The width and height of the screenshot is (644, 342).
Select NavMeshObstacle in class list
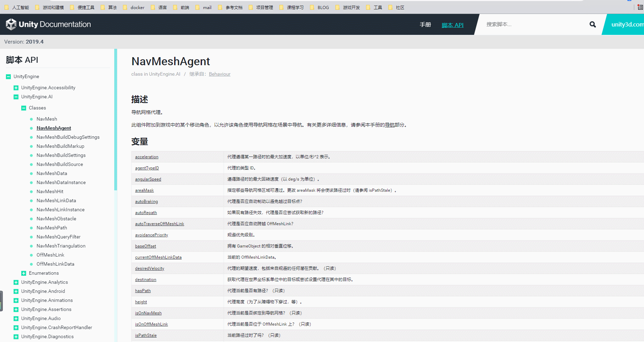coord(56,219)
